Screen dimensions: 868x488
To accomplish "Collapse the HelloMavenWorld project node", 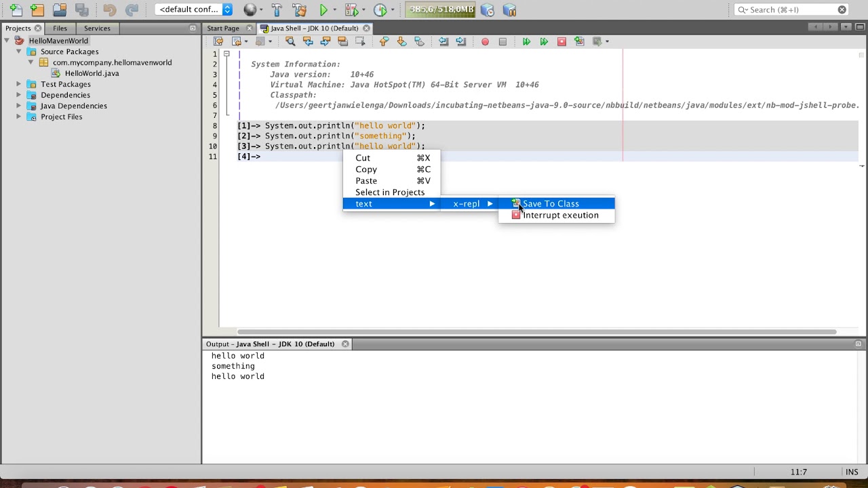I will pos(7,41).
